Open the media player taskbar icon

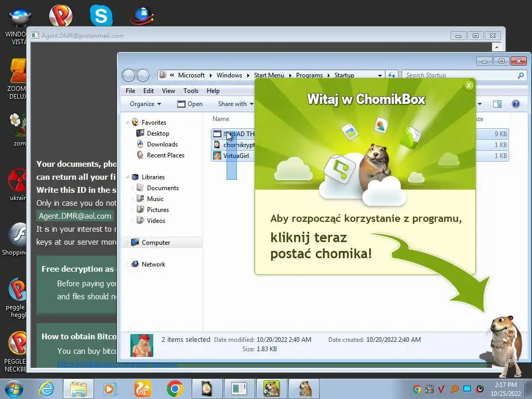(110, 389)
